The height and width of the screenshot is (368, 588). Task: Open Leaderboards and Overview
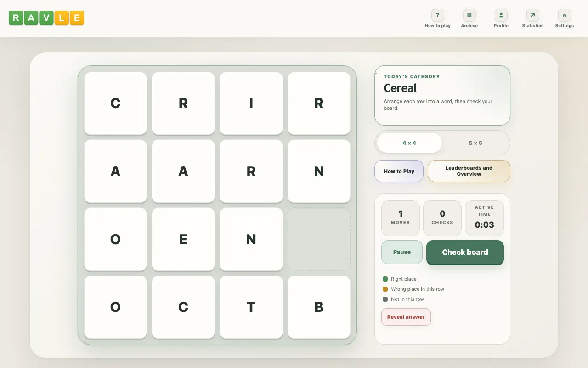tap(469, 171)
